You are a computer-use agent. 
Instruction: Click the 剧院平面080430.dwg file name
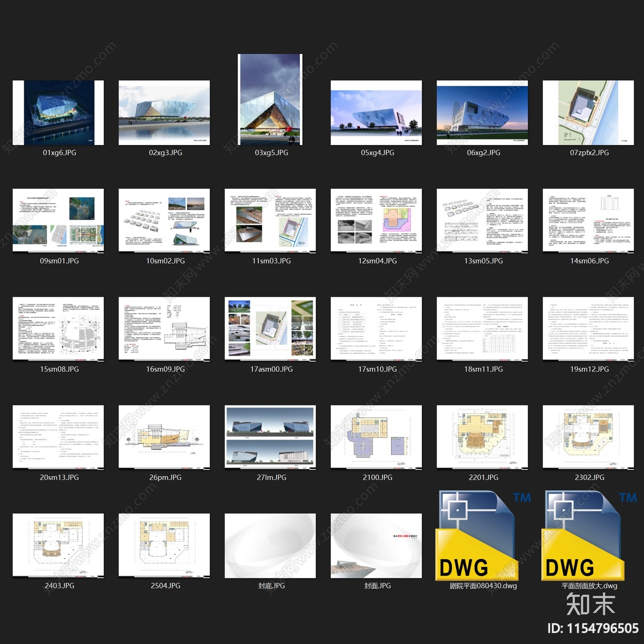483,586
